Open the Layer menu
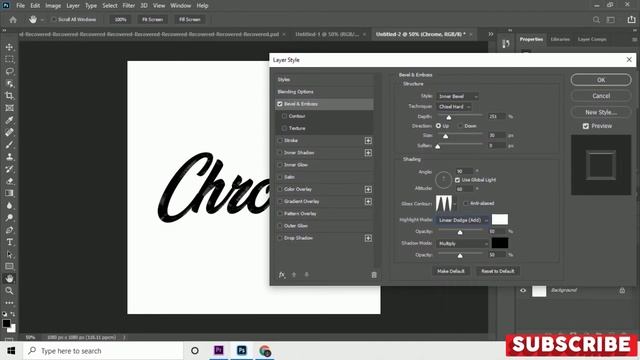Viewport: 640px width, 360px height. point(73,6)
